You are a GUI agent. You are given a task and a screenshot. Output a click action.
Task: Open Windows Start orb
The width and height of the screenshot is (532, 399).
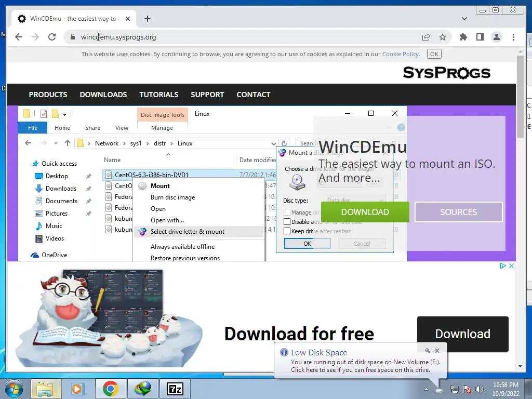pyautogui.click(x=14, y=389)
